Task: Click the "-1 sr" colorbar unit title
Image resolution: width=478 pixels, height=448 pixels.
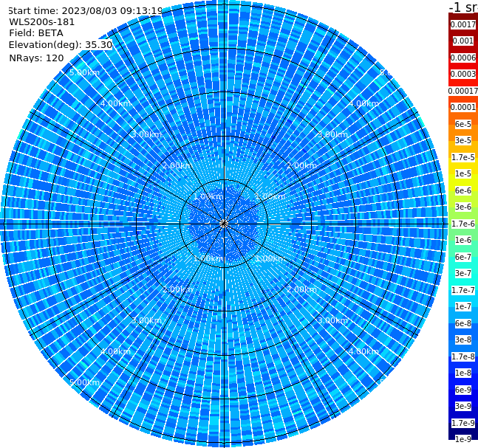Action: pos(463,7)
